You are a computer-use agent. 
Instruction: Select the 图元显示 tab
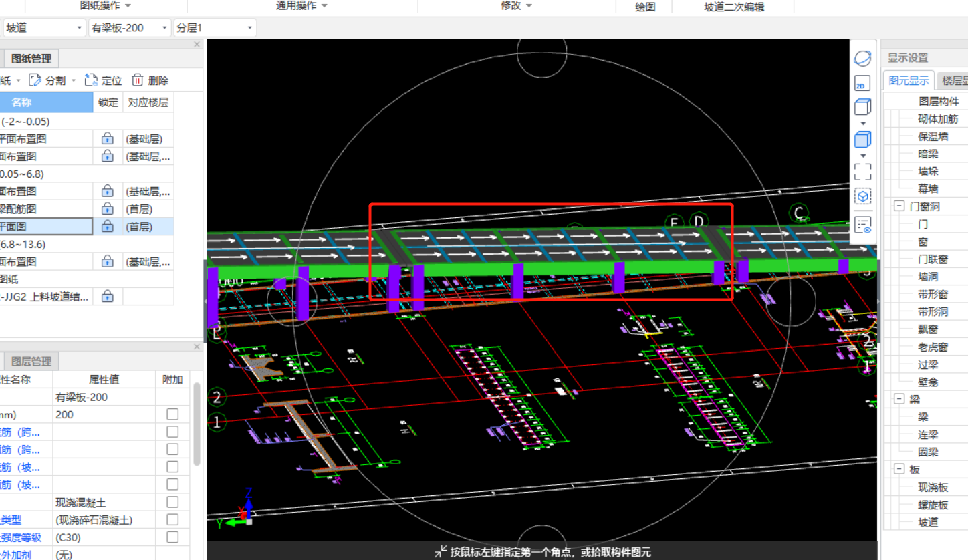(x=909, y=81)
